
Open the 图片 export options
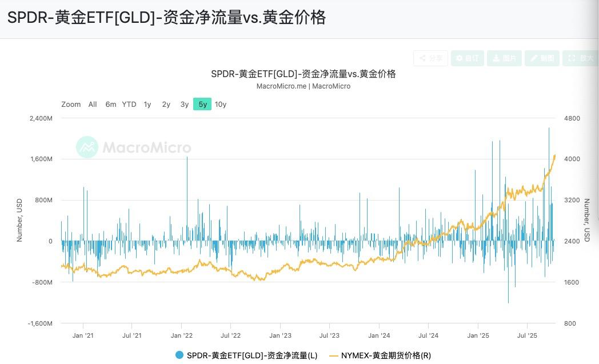tap(504, 58)
